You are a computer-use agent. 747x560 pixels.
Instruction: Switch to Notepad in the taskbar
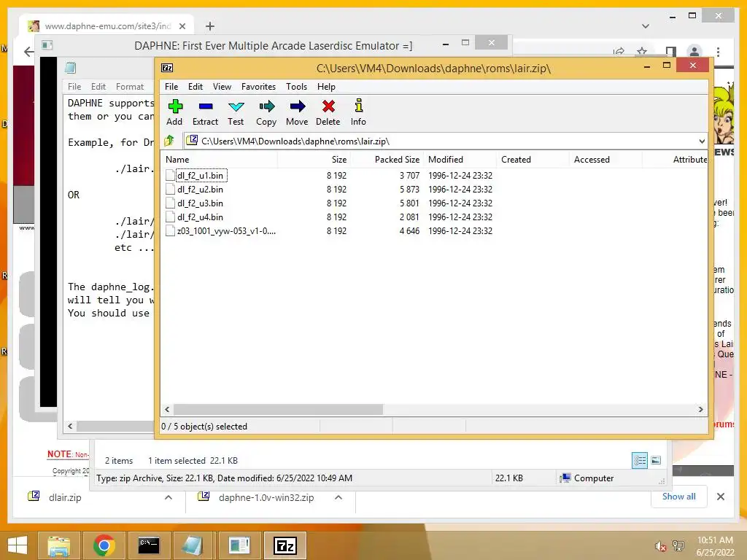click(194, 545)
